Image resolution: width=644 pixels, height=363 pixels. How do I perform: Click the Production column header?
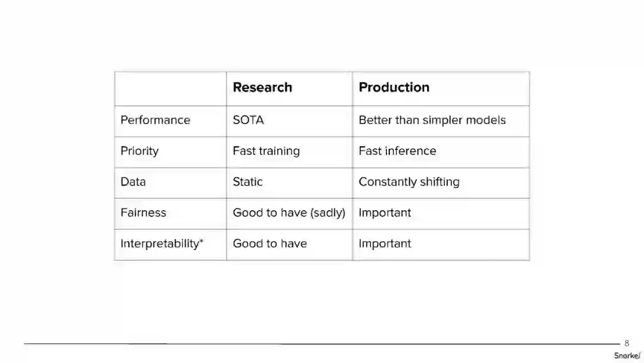[x=394, y=88]
